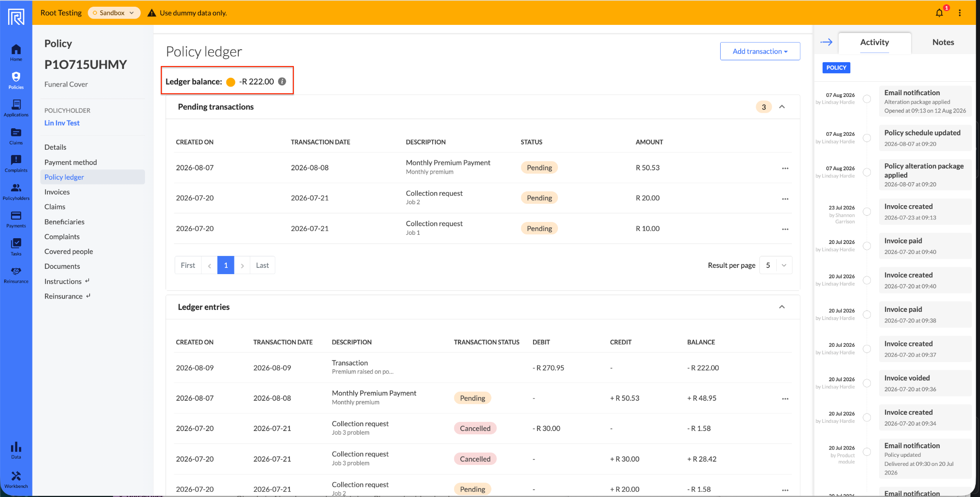980x497 pixels.
Task: Open Payment method in policy menu
Action: 71,162
